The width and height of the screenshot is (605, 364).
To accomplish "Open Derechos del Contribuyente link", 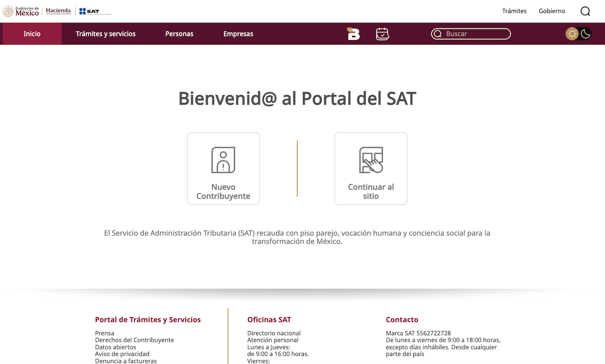I will 134,340.
